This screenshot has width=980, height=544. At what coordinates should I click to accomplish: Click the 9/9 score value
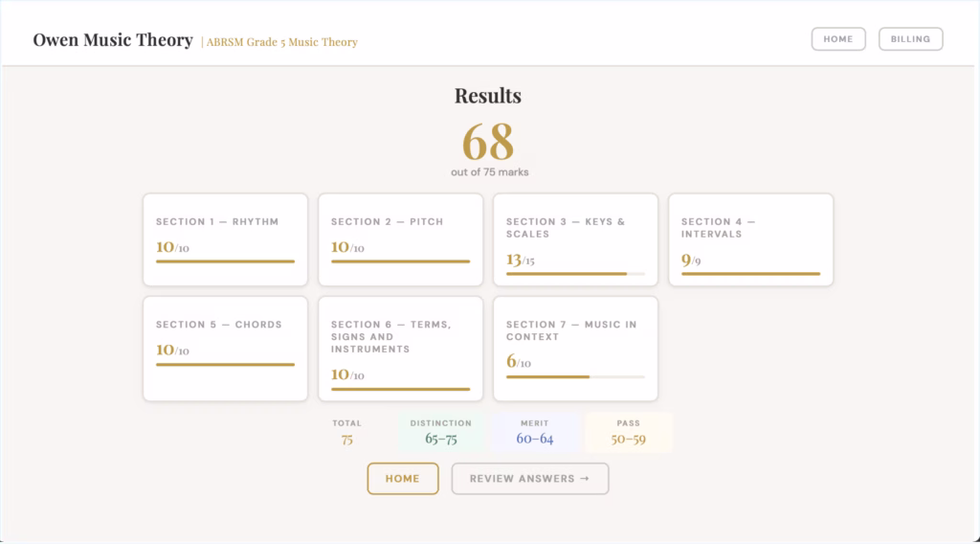point(691,260)
